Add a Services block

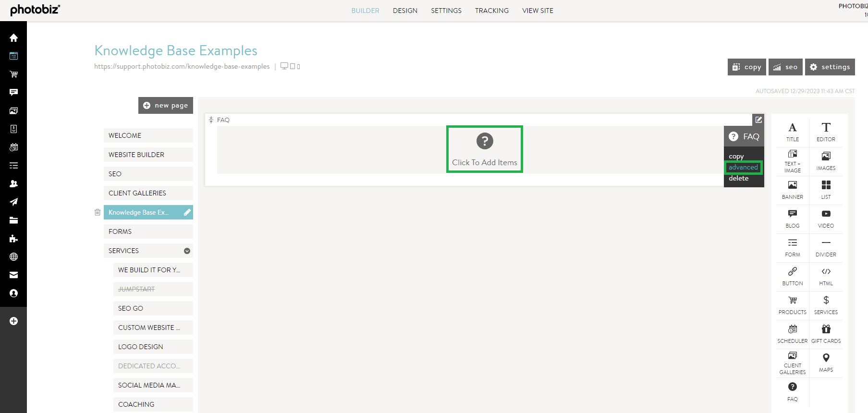click(x=826, y=305)
